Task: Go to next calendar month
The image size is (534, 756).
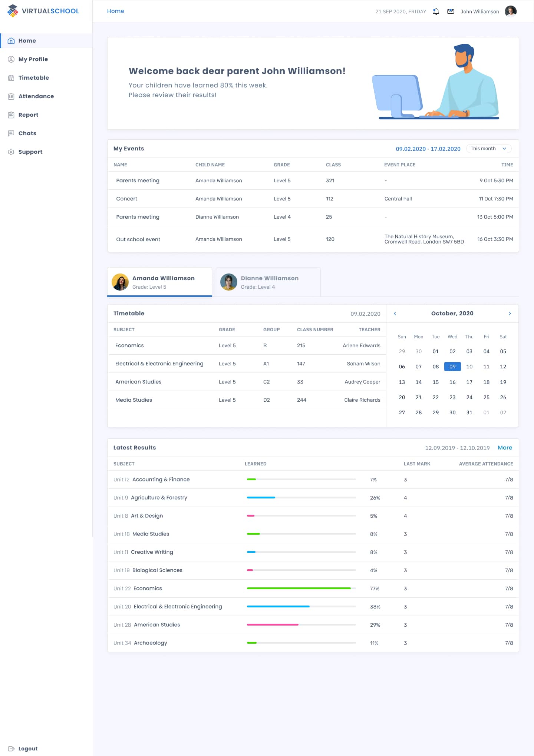Action: tap(510, 314)
